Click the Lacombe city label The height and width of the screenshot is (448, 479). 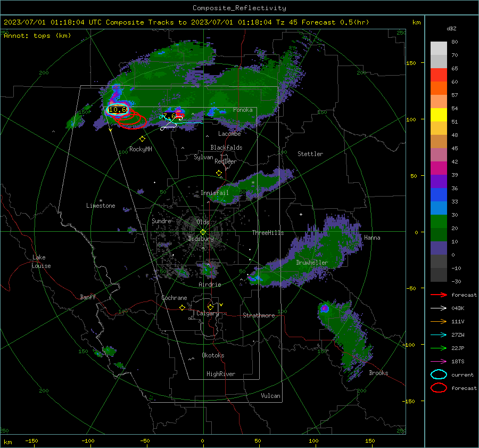(229, 134)
